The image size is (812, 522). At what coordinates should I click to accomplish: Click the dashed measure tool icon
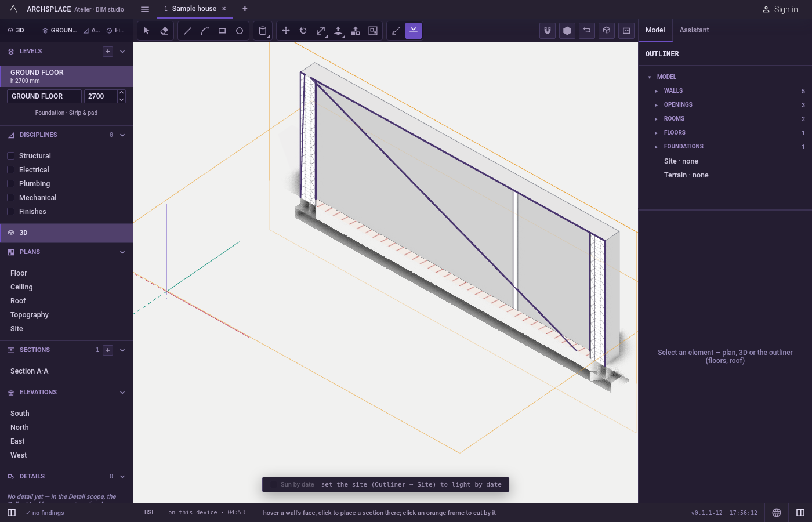tap(396, 31)
